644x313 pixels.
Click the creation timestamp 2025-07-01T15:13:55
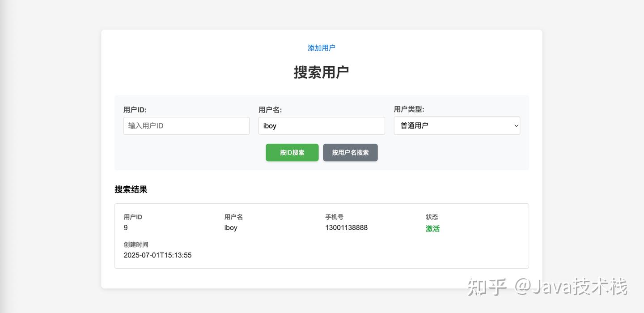tap(157, 255)
